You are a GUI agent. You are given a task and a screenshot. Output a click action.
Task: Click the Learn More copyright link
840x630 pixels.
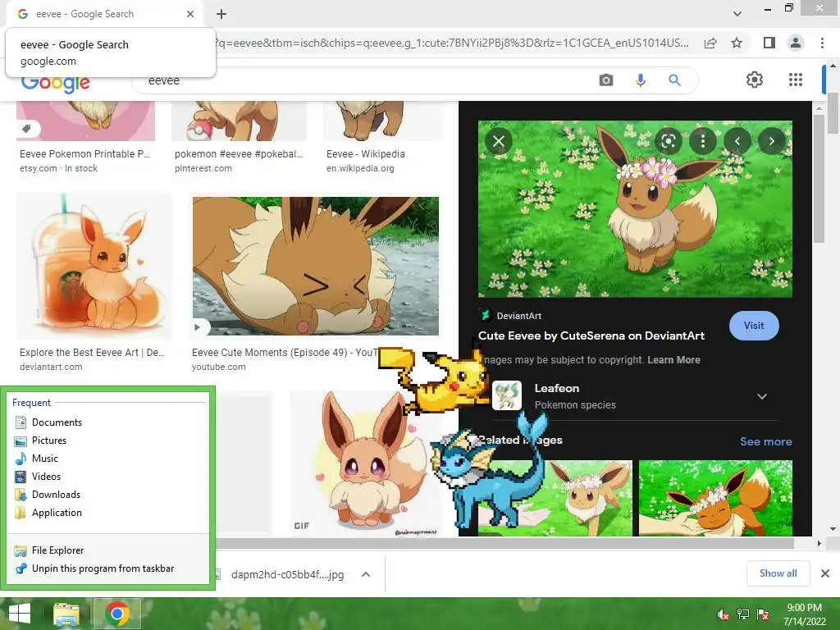pos(673,360)
